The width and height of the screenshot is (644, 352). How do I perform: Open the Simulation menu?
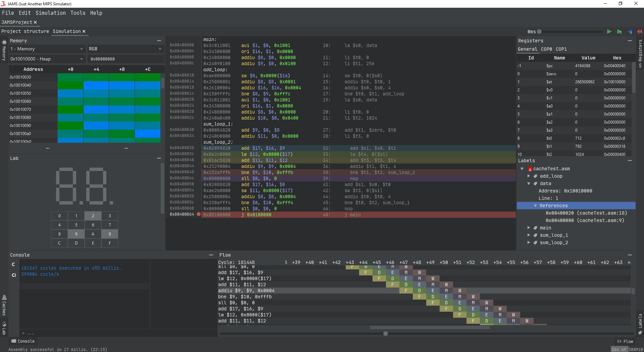pyautogui.click(x=51, y=13)
